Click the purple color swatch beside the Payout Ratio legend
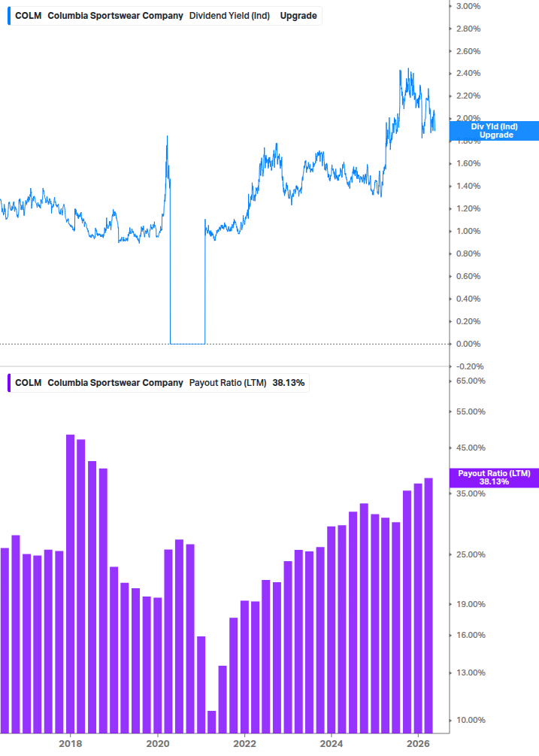539x756 pixels. pos(9,383)
